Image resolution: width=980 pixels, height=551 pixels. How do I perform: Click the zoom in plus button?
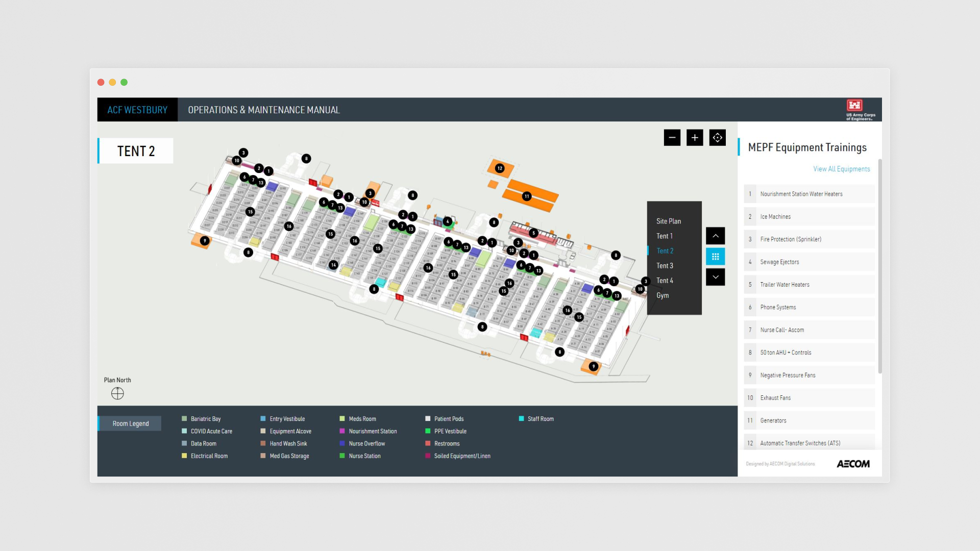[694, 138]
